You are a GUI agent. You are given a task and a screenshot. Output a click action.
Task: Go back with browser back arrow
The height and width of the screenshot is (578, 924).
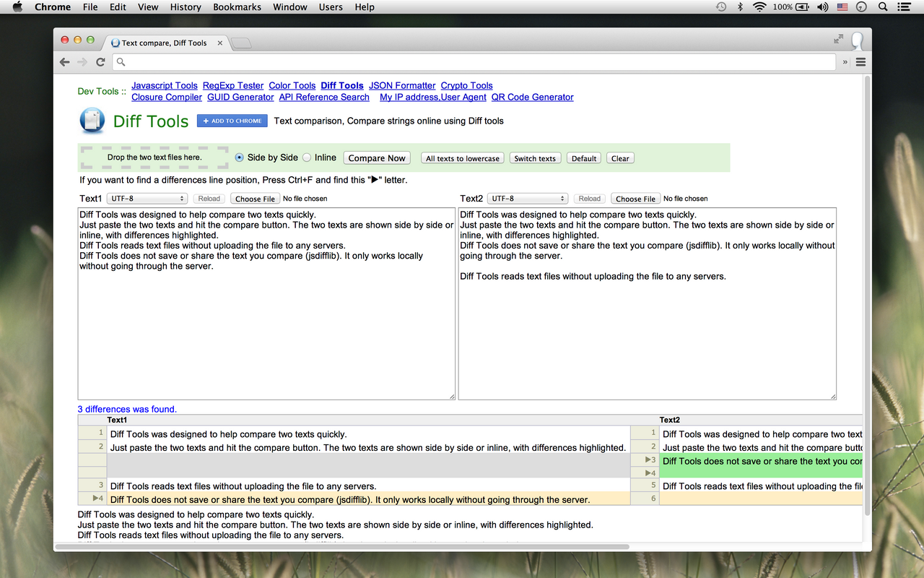coord(65,62)
